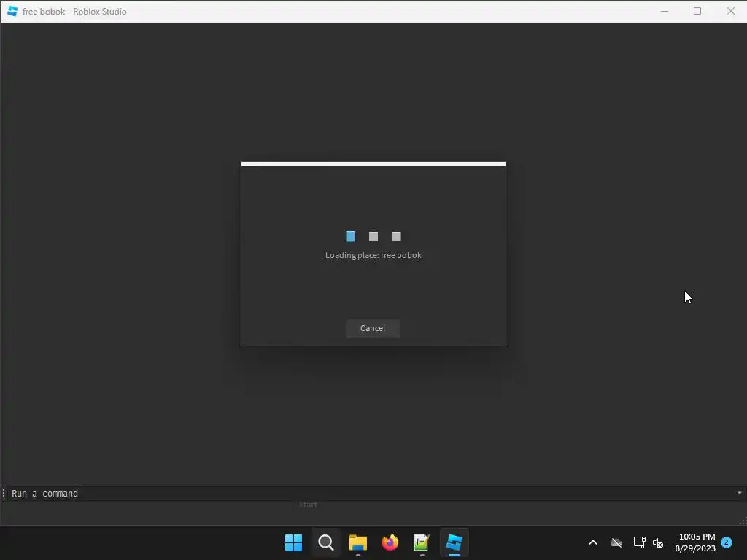Open network display tray icon
This screenshot has width=747, height=560.
tap(639, 542)
